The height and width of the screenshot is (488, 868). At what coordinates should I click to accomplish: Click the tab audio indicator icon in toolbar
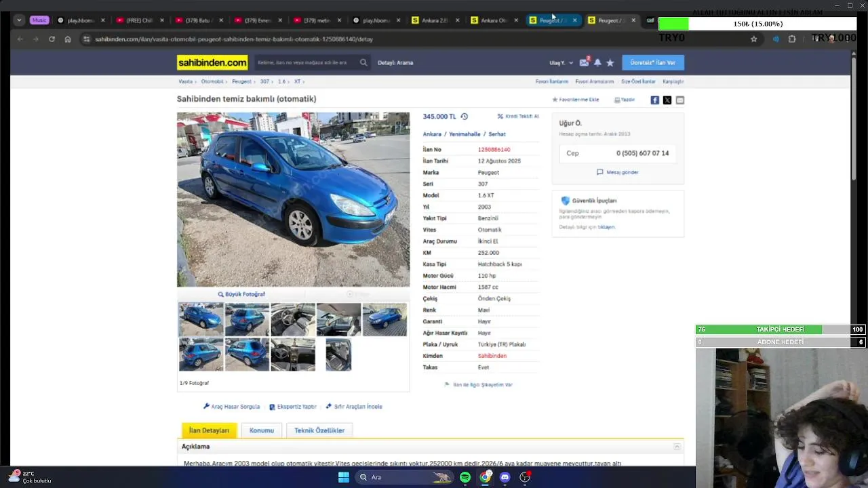coord(776,39)
